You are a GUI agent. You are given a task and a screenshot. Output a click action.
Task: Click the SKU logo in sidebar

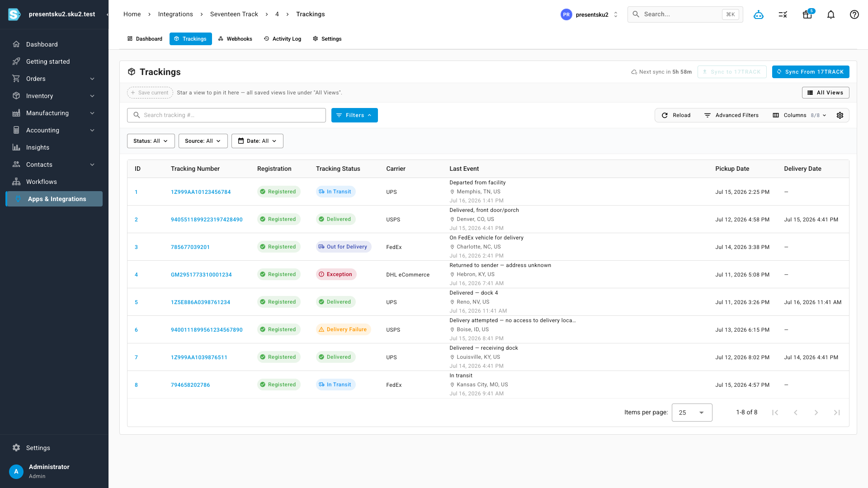(x=14, y=14)
